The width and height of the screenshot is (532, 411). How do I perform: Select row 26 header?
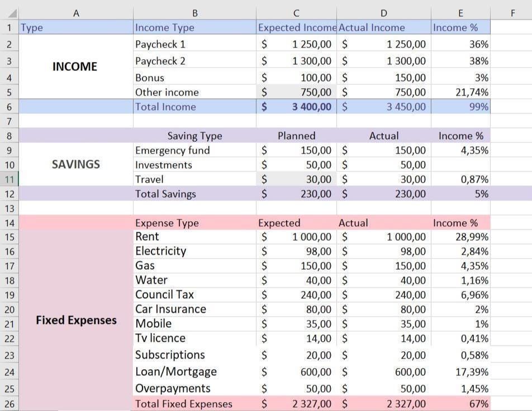tap(9, 404)
